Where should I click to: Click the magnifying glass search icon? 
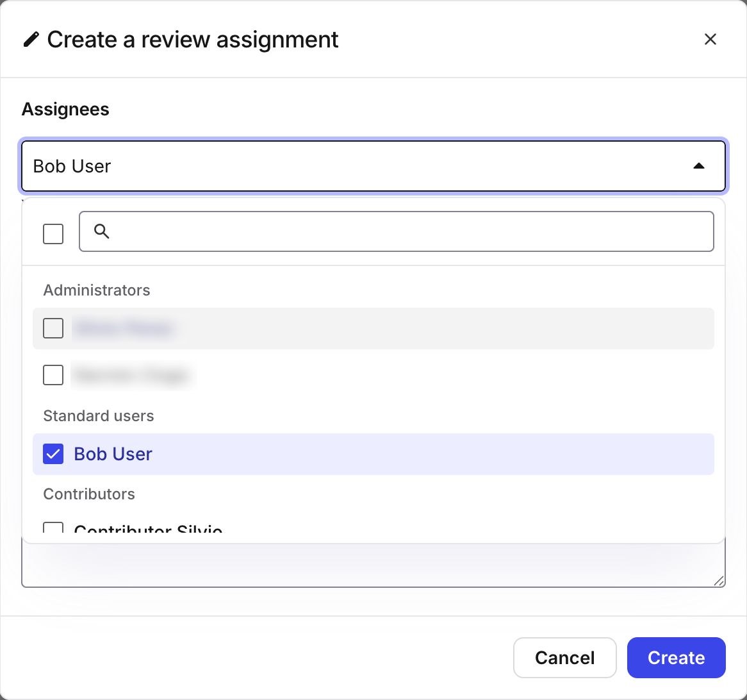[x=101, y=231]
